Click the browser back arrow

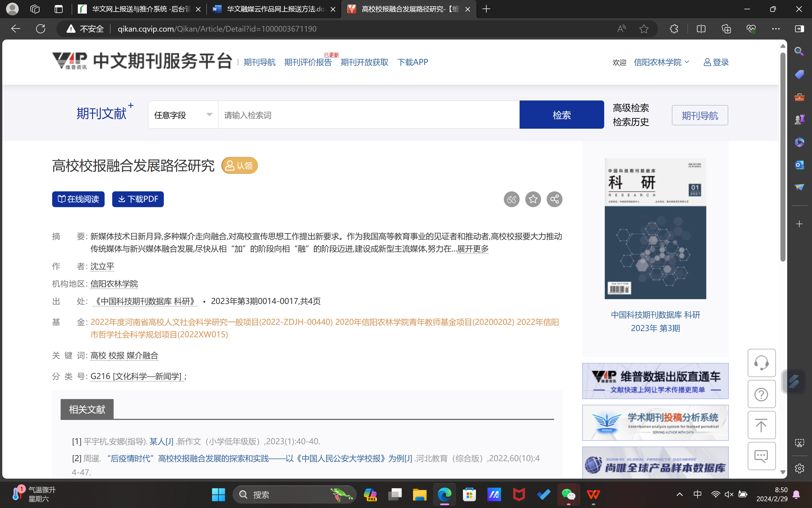point(16,29)
